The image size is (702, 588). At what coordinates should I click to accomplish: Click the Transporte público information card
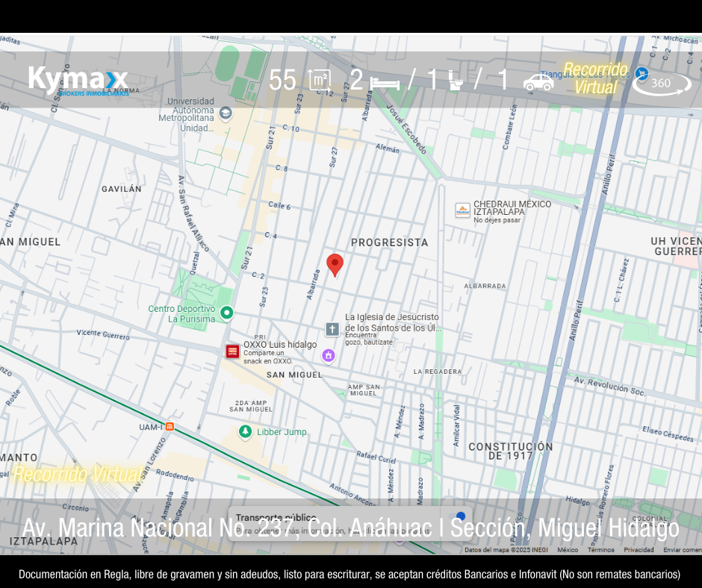click(350, 524)
